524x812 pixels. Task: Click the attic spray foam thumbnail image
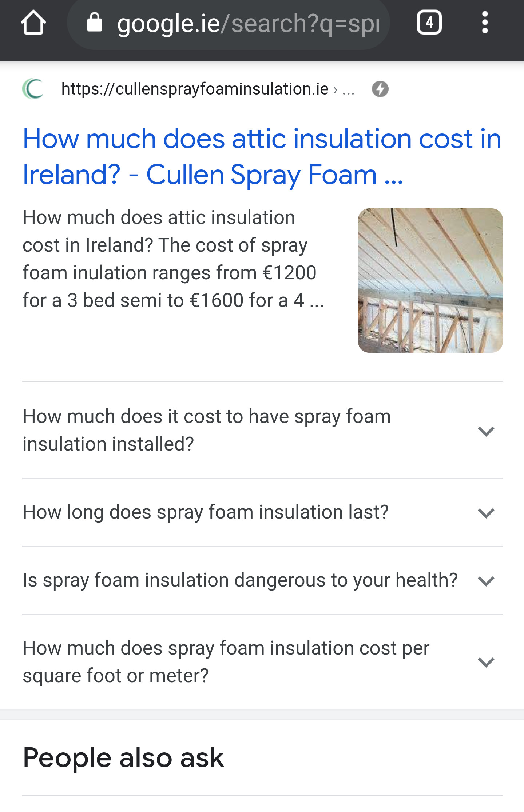pos(430,280)
